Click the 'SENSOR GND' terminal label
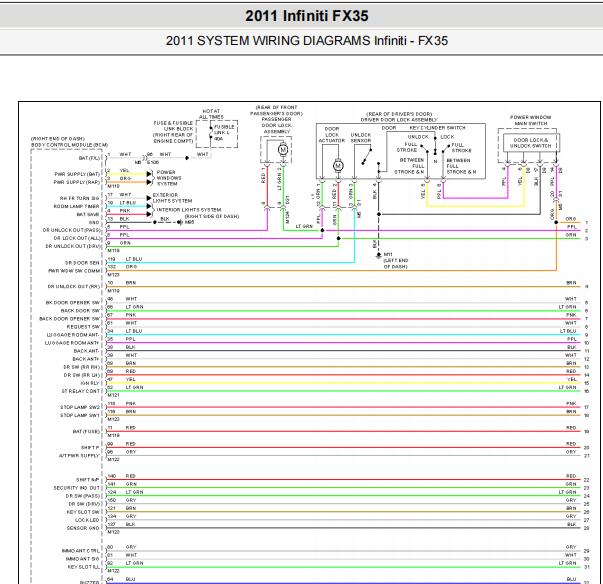This screenshot has width=603, height=584. pos(83,528)
